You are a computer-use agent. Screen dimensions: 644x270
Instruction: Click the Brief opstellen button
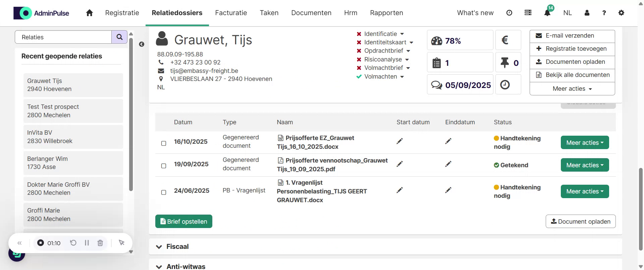tap(183, 221)
